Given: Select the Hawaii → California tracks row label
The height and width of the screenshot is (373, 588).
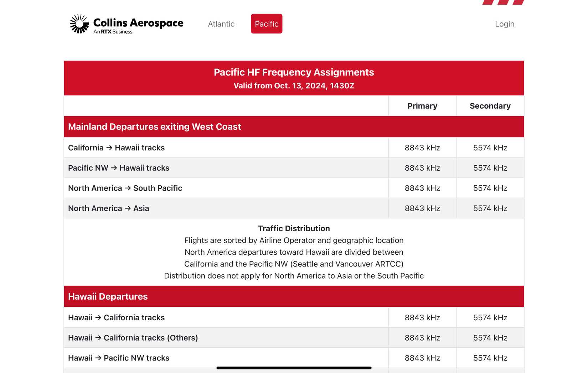Looking at the screenshot, I should coord(116,317).
